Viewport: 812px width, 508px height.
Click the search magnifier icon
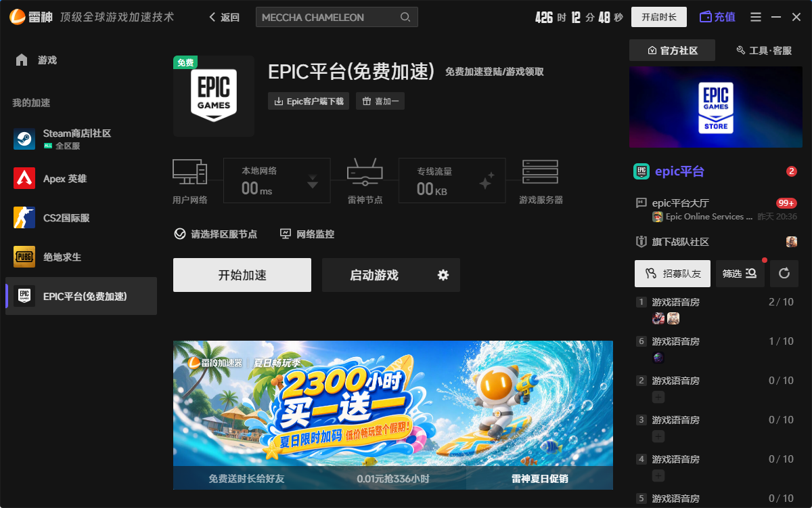tap(405, 17)
